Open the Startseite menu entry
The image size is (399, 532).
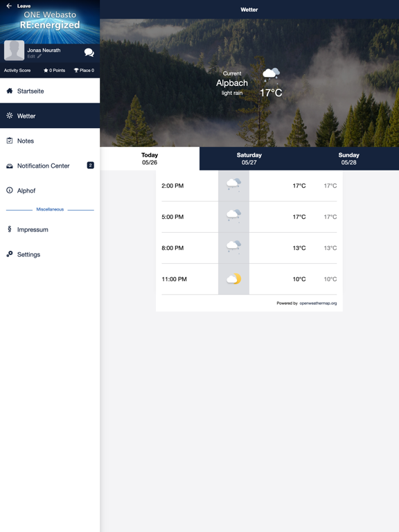pos(50,91)
